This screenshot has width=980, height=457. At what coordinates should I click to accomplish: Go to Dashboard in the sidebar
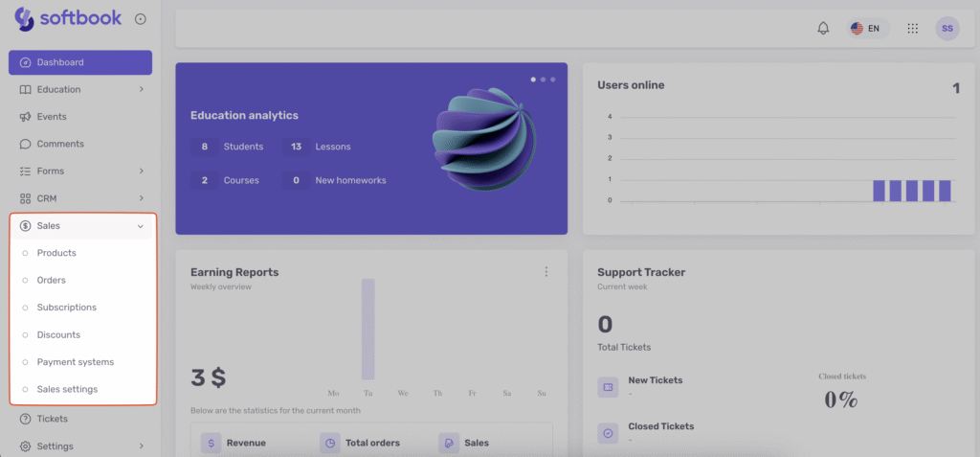(x=80, y=62)
